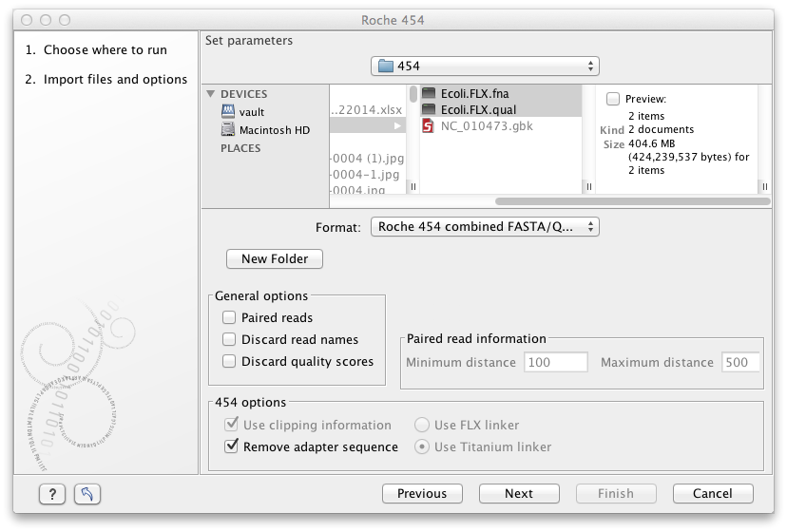The height and width of the screenshot is (532, 787).
Task: Click the NC_010473.gbk file icon
Action: pos(429,125)
